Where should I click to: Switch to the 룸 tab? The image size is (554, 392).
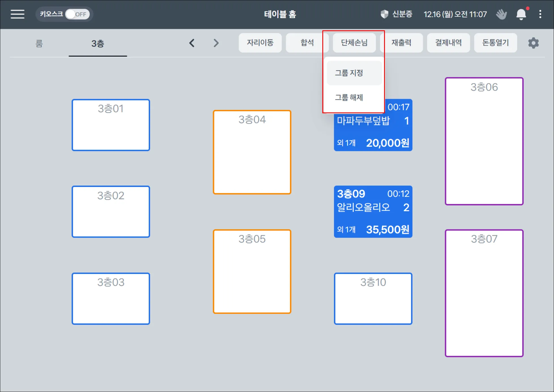coord(39,44)
